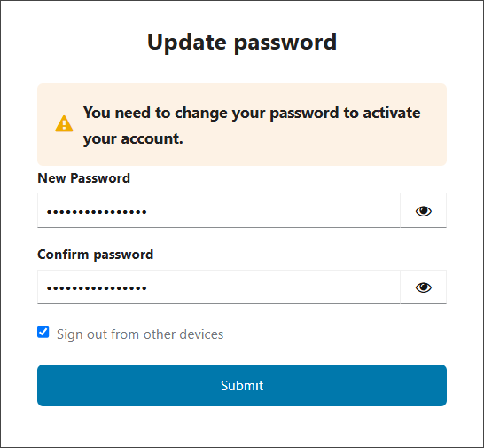The height and width of the screenshot is (448, 484).
Task: Click the Sign out from other devices label
Action: [x=140, y=334]
